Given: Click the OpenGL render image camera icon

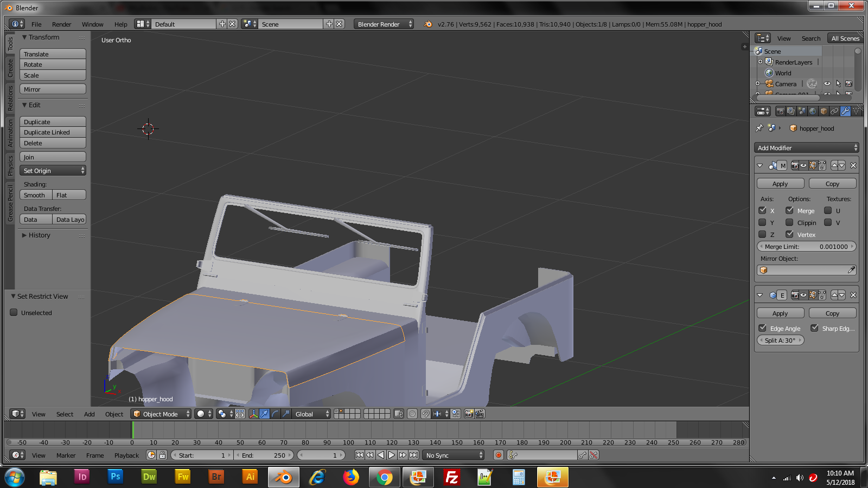Looking at the screenshot, I should (469, 414).
